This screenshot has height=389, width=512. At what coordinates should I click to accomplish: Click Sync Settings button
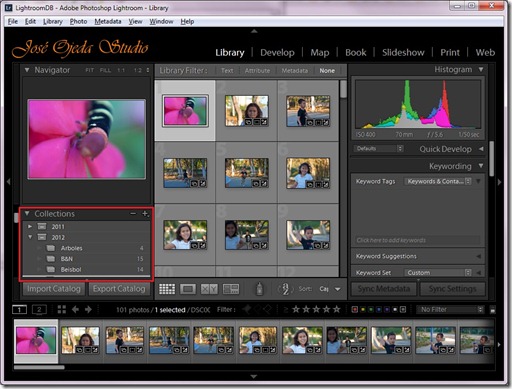coord(452,289)
